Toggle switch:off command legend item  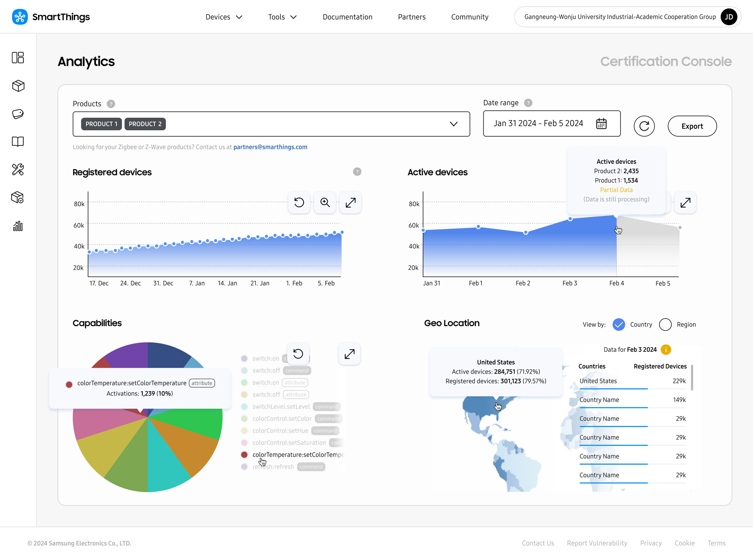(x=276, y=371)
